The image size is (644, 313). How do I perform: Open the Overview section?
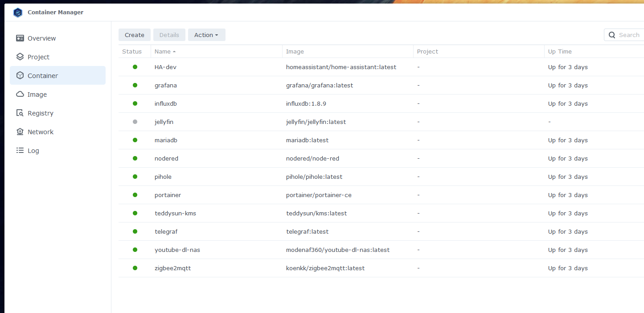(58, 38)
